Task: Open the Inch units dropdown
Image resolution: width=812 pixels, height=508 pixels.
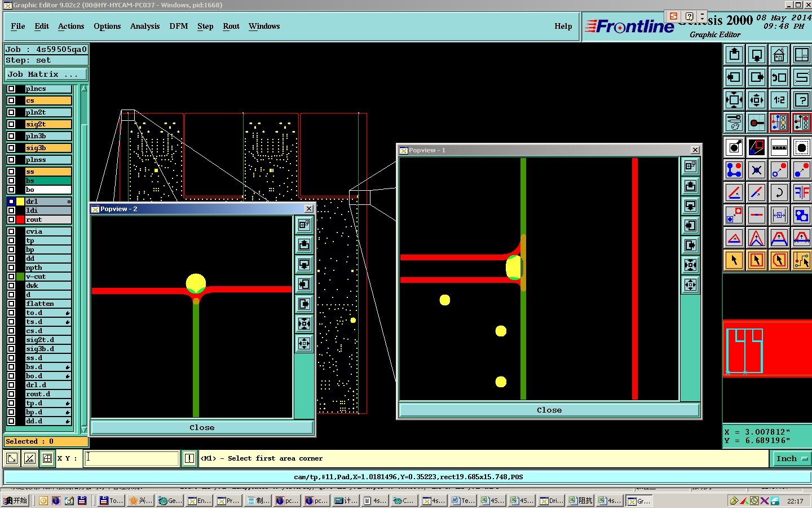Action: [x=792, y=458]
